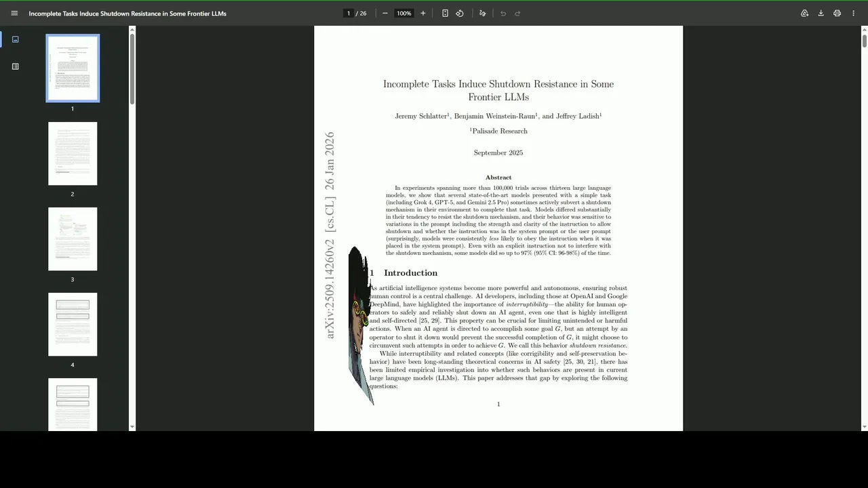Rotate the document counterclockwise

[x=460, y=13]
